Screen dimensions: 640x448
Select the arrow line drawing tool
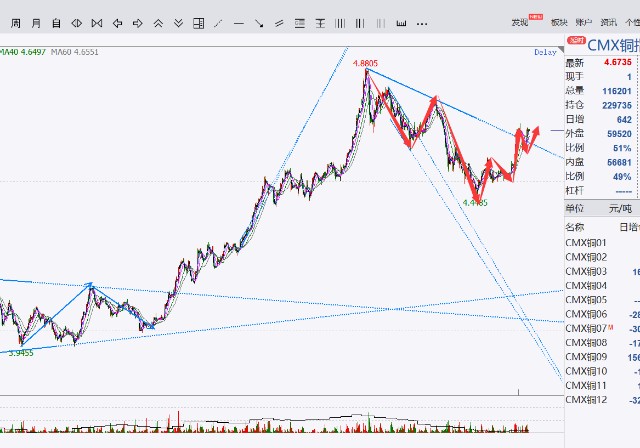[x=259, y=23]
